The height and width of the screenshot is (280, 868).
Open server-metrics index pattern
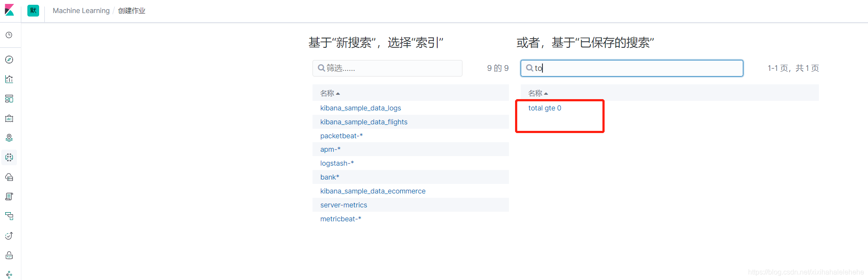coord(344,205)
